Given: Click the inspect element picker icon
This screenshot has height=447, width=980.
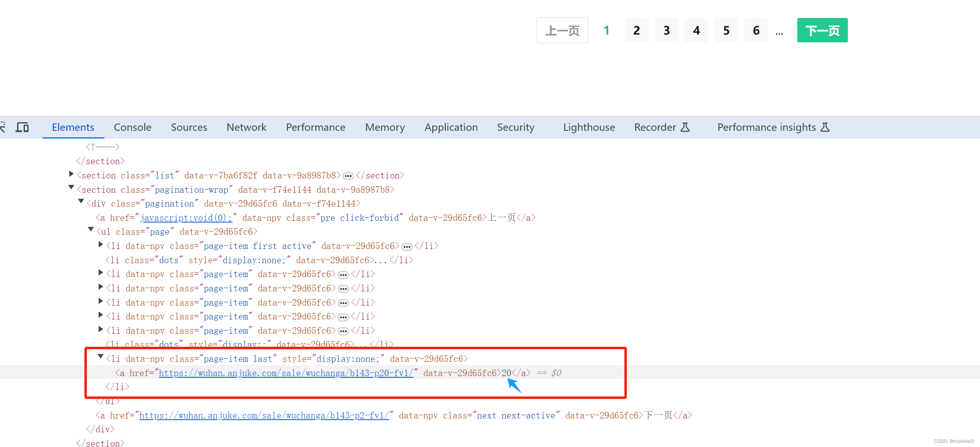Looking at the screenshot, I should (2, 127).
